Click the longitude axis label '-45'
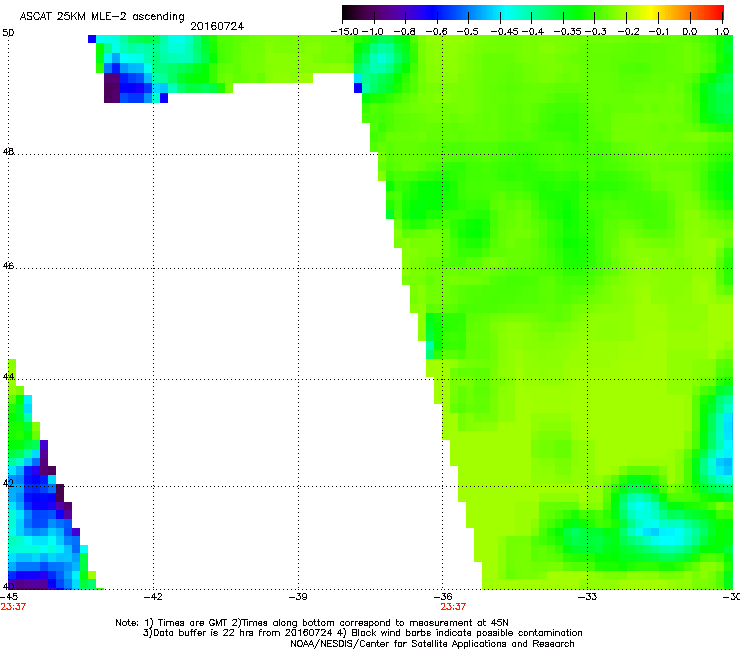 (x=9, y=597)
